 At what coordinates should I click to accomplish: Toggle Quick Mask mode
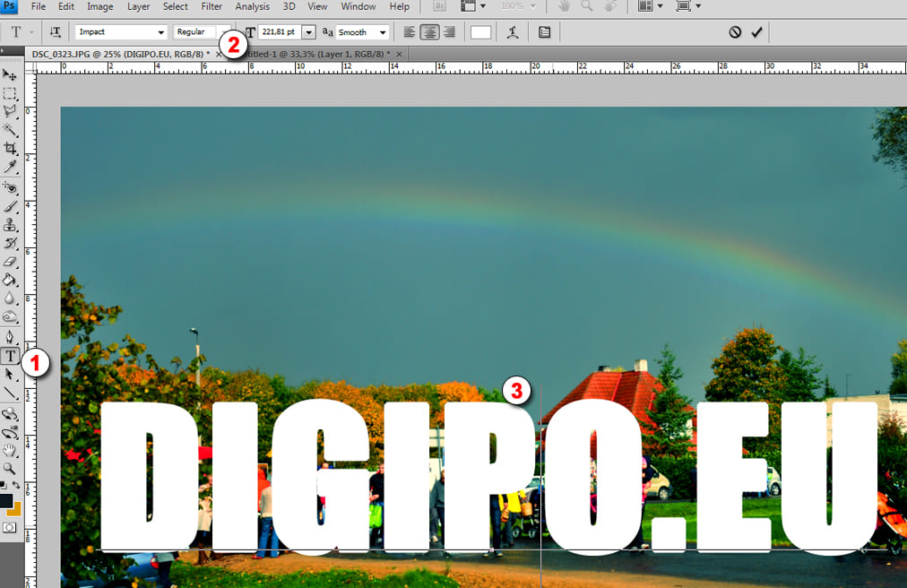(x=9, y=527)
